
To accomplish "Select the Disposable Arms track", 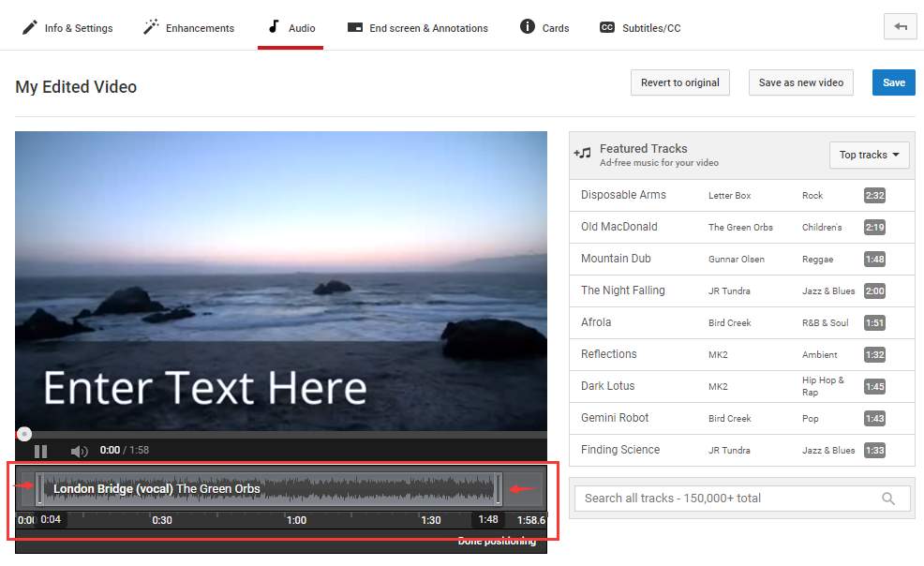I will [x=623, y=195].
